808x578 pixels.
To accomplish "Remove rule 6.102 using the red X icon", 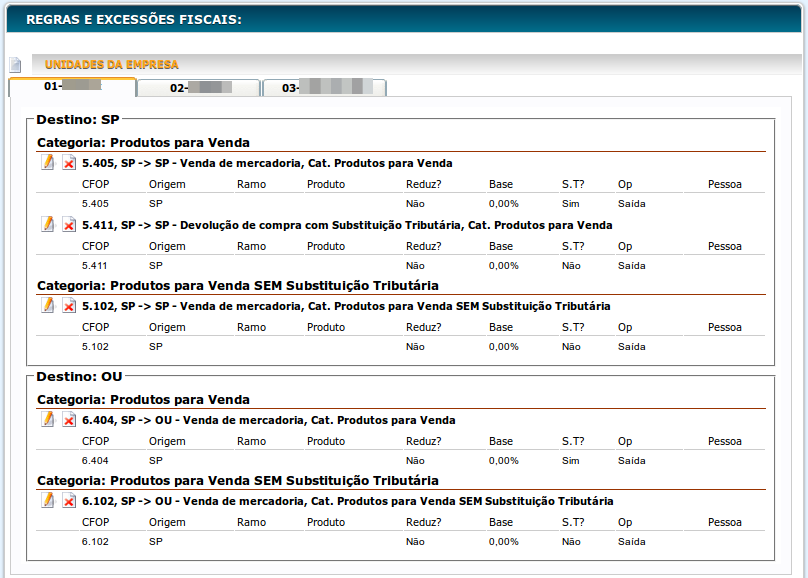I will pyautogui.click(x=69, y=501).
